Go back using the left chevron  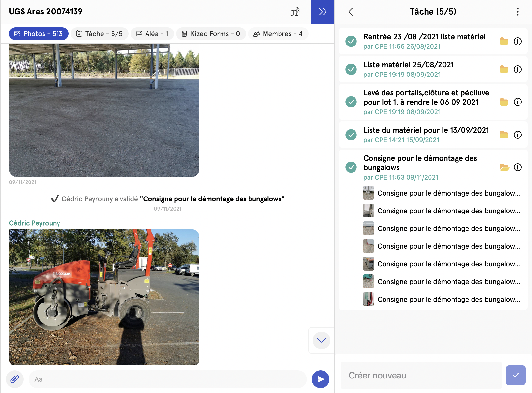click(x=351, y=12)
